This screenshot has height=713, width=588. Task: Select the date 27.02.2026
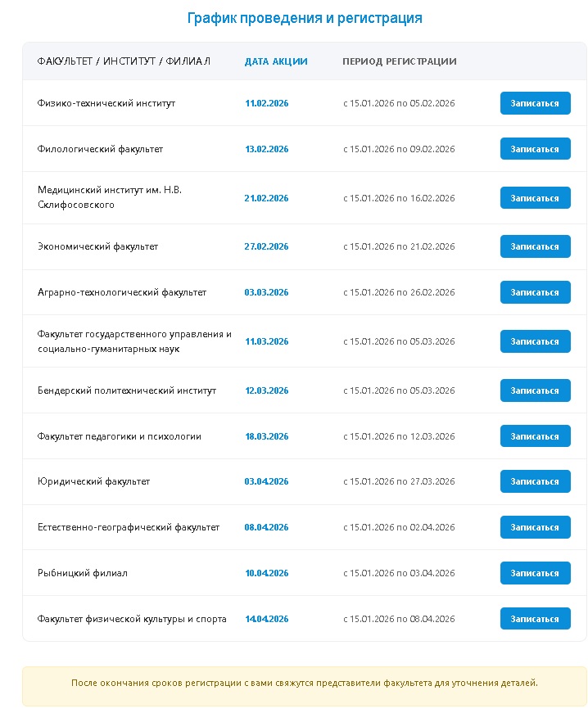tap(266, 246)
